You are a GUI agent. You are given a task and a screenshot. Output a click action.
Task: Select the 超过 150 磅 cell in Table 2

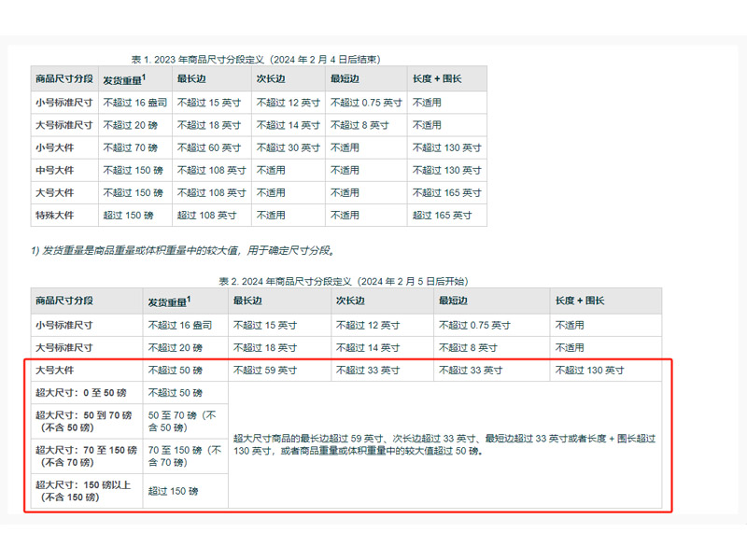click(x=173, y=491)
